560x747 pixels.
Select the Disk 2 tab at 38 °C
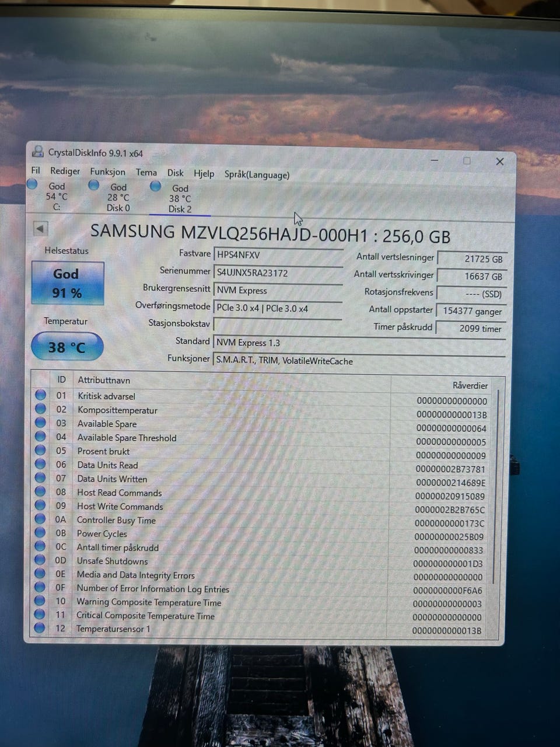tap(180, 198)
